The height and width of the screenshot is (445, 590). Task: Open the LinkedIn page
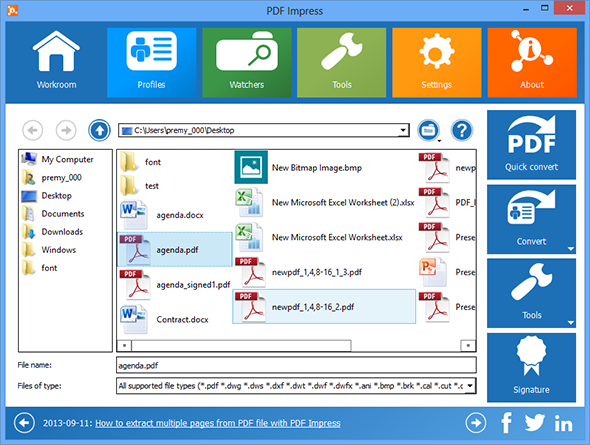click(x=563, y=424)
